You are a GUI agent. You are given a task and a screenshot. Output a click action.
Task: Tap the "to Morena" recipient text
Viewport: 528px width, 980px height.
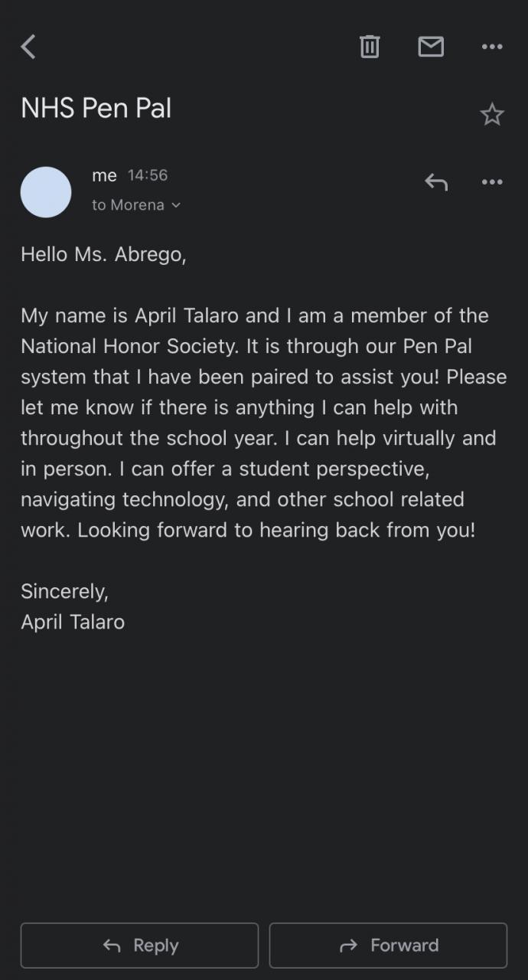click(x=128, y=205)
